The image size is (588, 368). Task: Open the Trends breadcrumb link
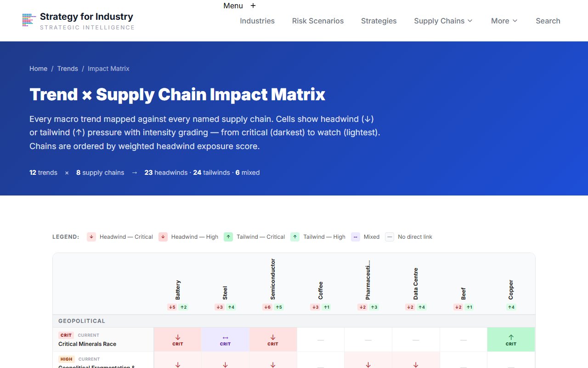(68, 68)
